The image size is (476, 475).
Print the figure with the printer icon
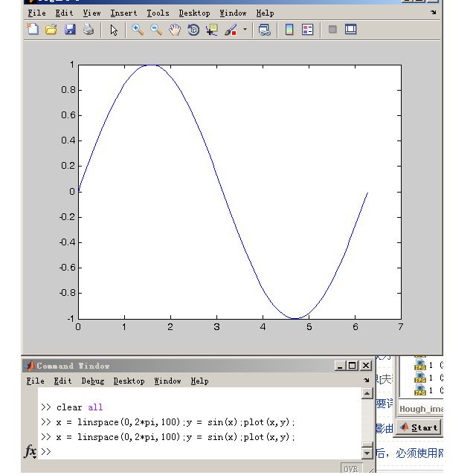(x=89, y=30)
